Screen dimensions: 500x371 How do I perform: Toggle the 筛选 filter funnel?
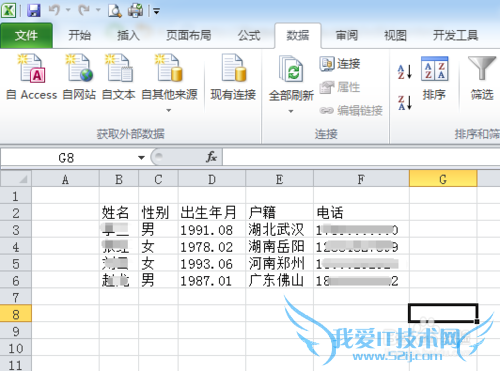[x=482, y=79]
